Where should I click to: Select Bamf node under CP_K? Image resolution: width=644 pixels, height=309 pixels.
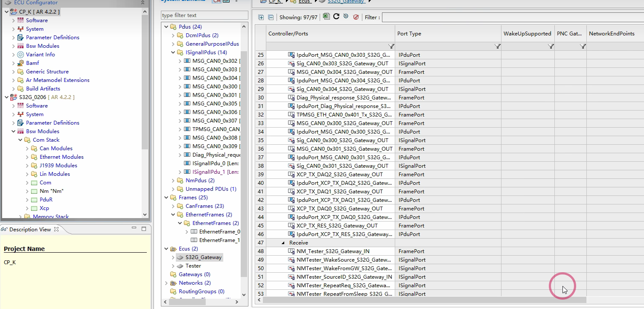click(32, 63)
